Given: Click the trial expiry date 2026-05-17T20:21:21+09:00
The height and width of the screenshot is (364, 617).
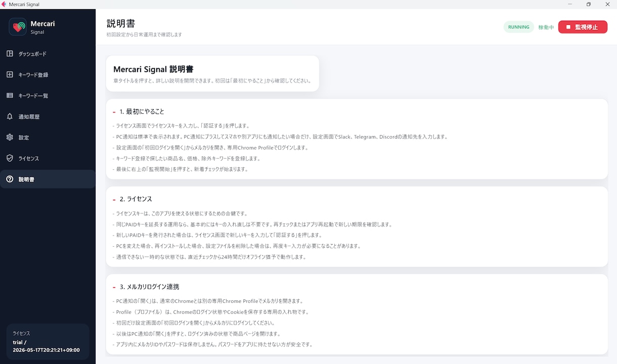Looking at the screenshot, I should (46, 350).
